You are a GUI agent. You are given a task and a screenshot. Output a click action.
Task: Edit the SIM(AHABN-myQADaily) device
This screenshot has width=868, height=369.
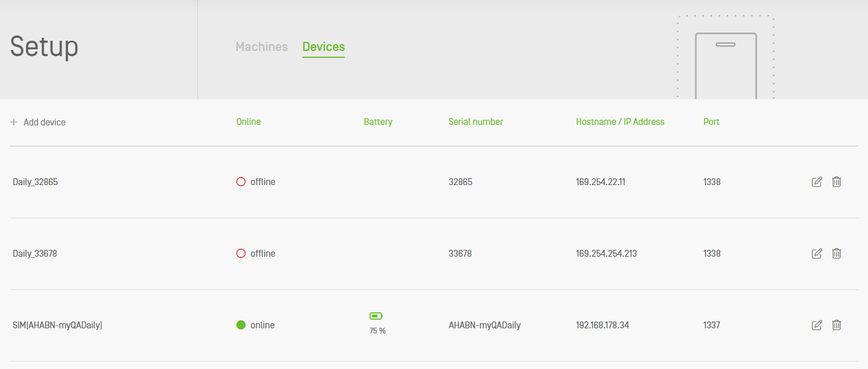(817, 325)
